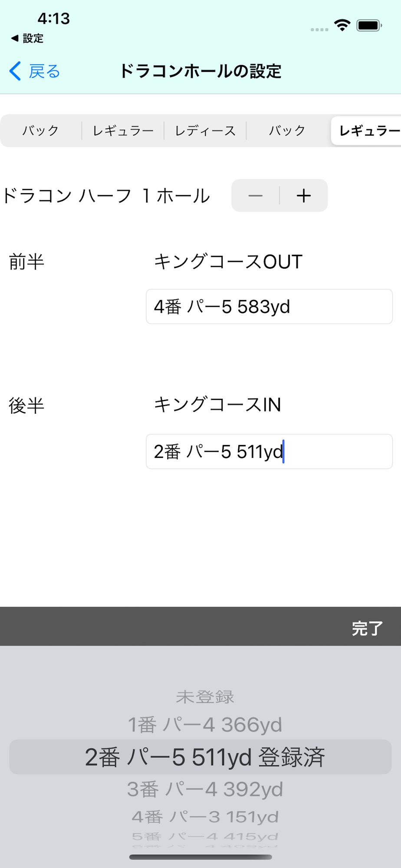Pick 1番 パー4 366yd in picker

pos(205,725)
